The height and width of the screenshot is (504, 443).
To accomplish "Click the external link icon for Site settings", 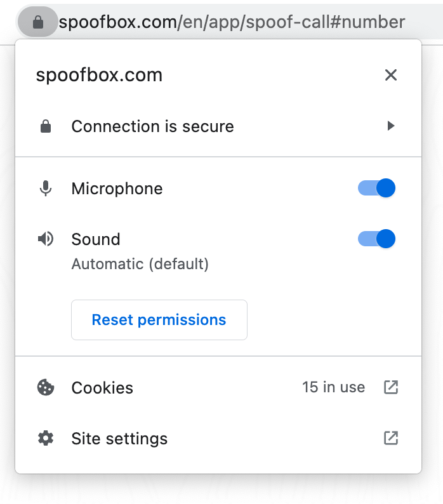I will (391, 438).
